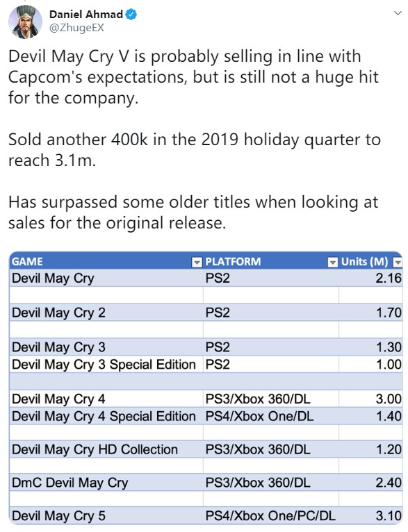Open the tweet options chevron menu
Image resolution: width=408 pixels, height=532 pixels.
(x=398, y=13)
